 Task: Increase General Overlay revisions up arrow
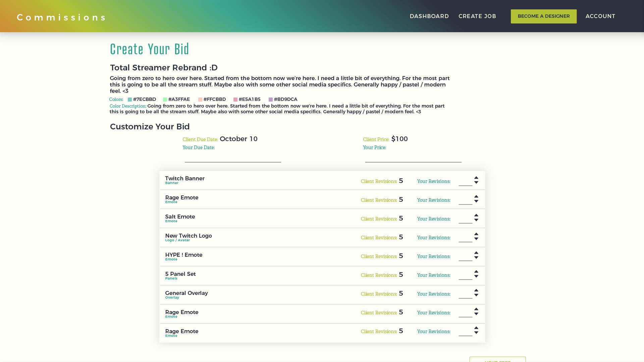[476, 291]
